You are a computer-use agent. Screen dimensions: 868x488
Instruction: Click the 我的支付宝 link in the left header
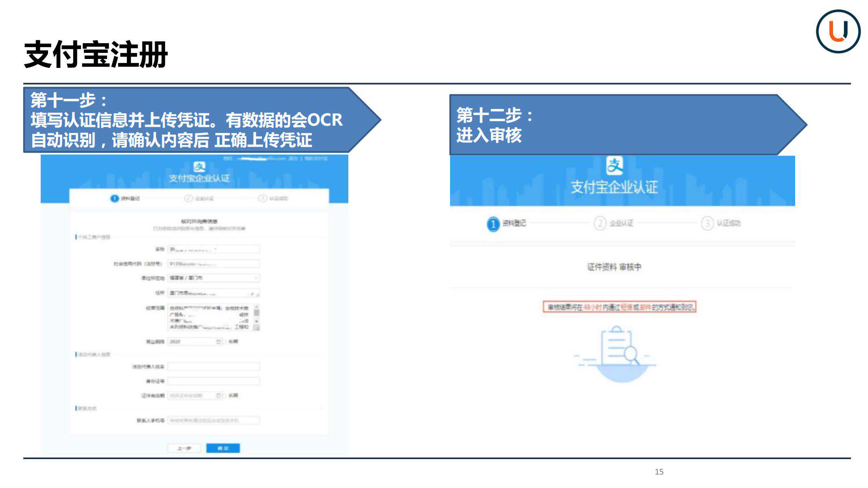click(316, 159)
